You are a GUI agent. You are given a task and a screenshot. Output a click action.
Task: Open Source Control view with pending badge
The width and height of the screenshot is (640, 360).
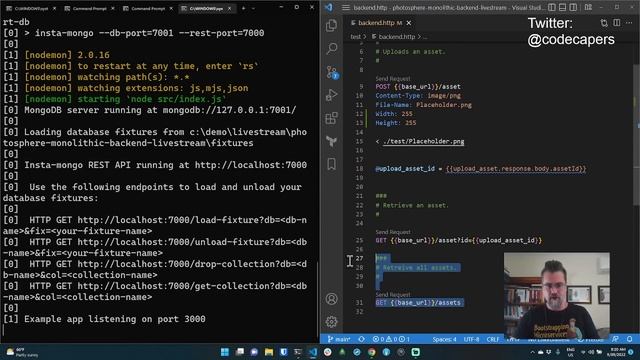tap(332, 72)
